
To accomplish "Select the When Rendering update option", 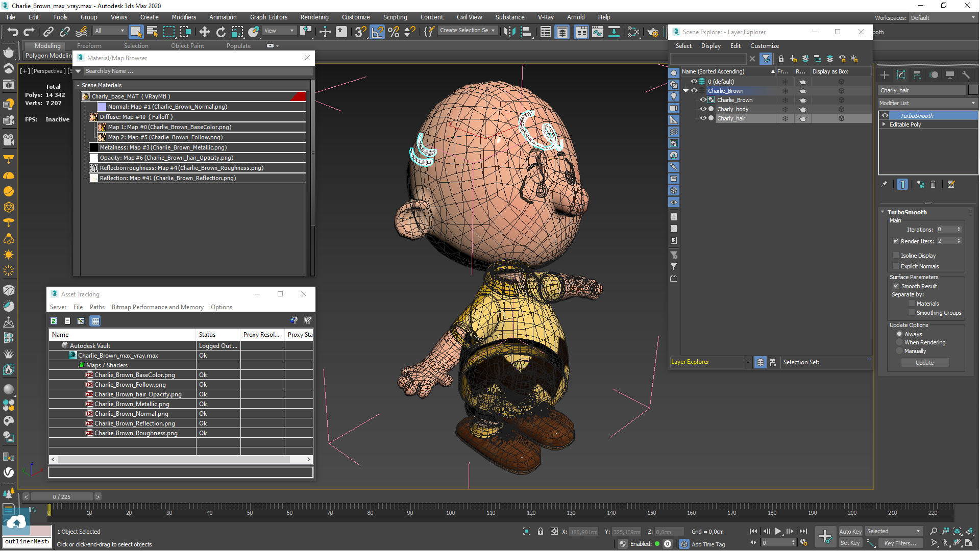I will click(x=899, y=342).
